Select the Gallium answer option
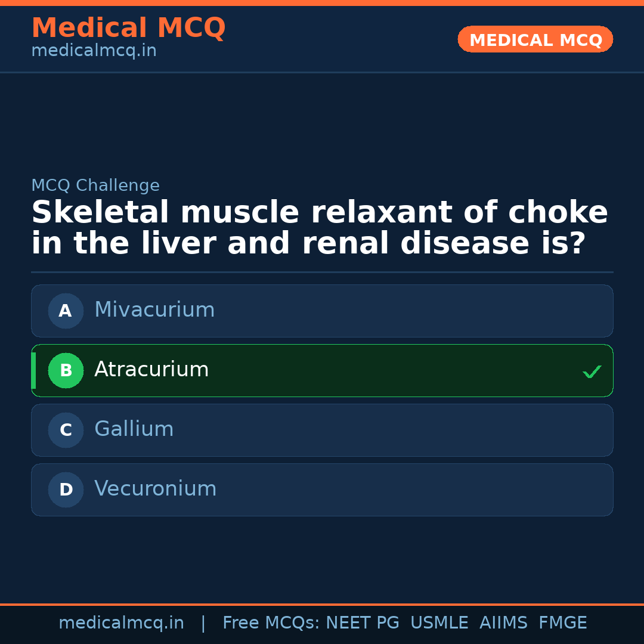 [x=322, y=430]
